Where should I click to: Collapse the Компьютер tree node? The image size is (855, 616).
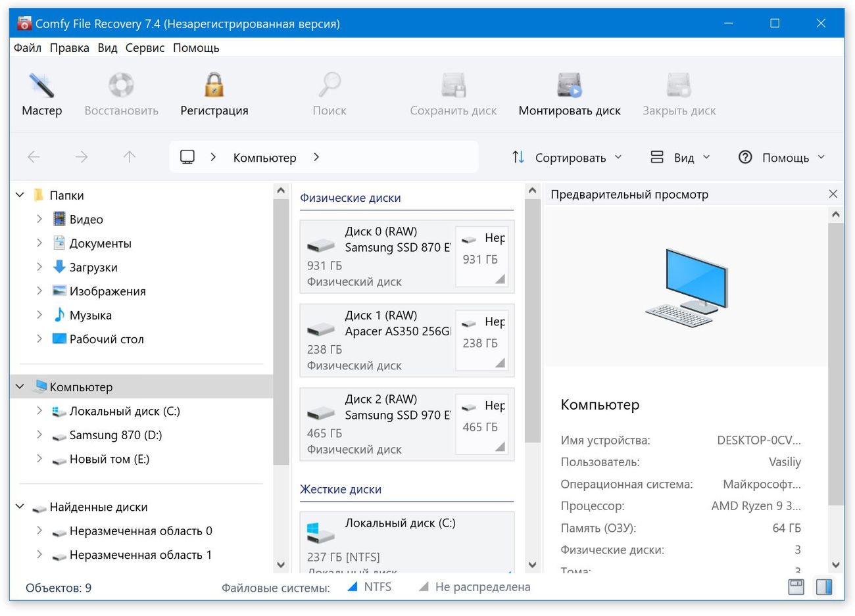tap(20, 387)
